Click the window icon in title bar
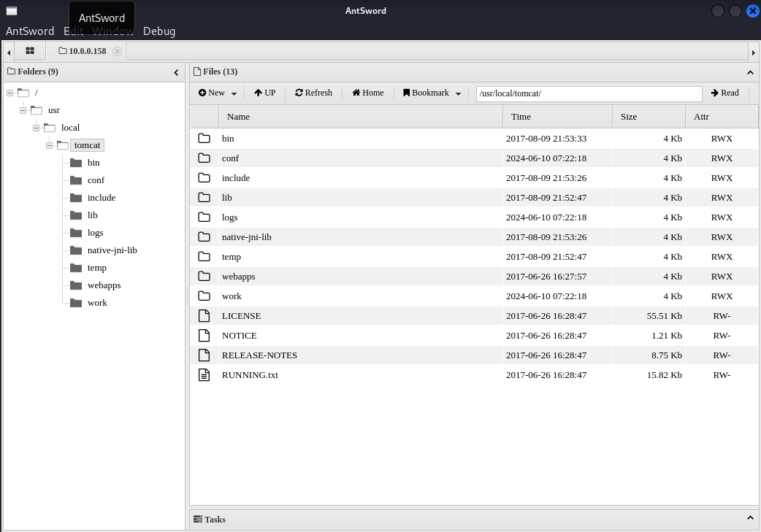Screen dimensions: 761x532 pos(12,11)
